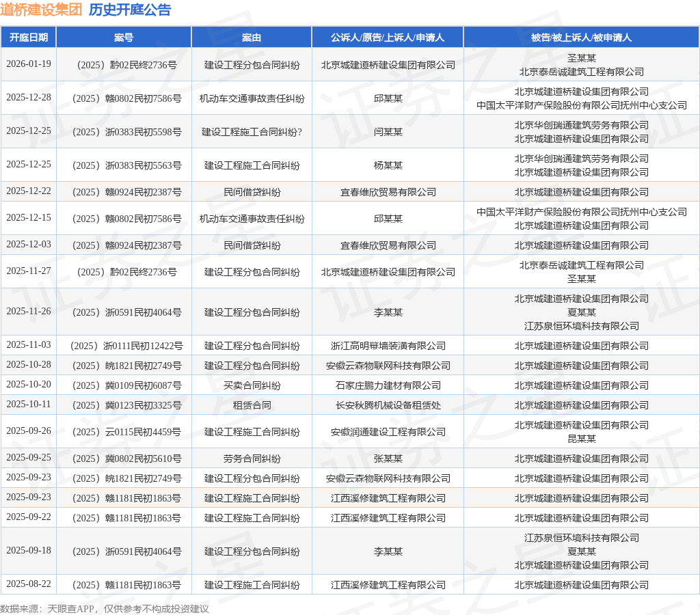Select case number 浙0111民初12422号
Image resolution: width=700 pixels, height=615 pixels.
126,346
